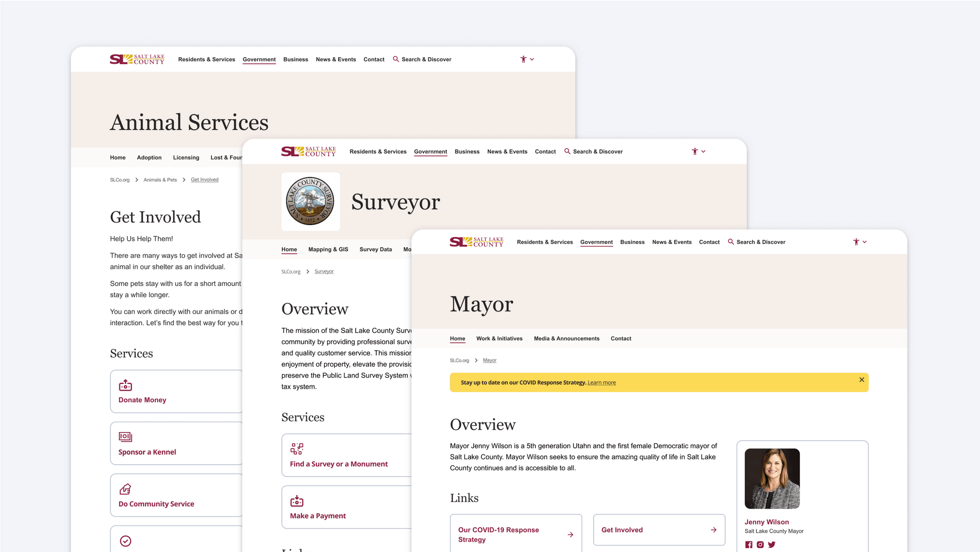Click the SLCo.org breadcrumb home link

pyautogui.click(x=460, y=360)
